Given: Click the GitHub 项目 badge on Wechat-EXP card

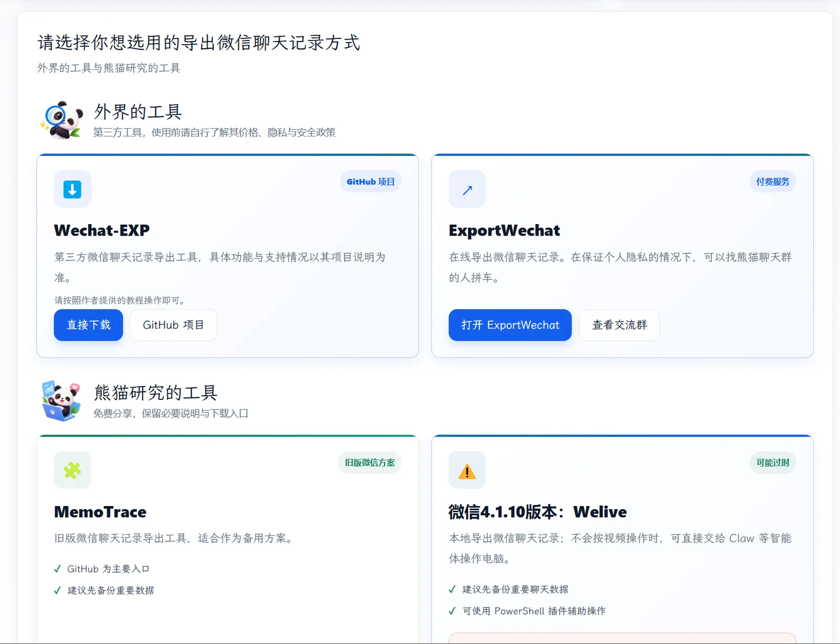Looking at the screenshot, I should pos(371,182).
